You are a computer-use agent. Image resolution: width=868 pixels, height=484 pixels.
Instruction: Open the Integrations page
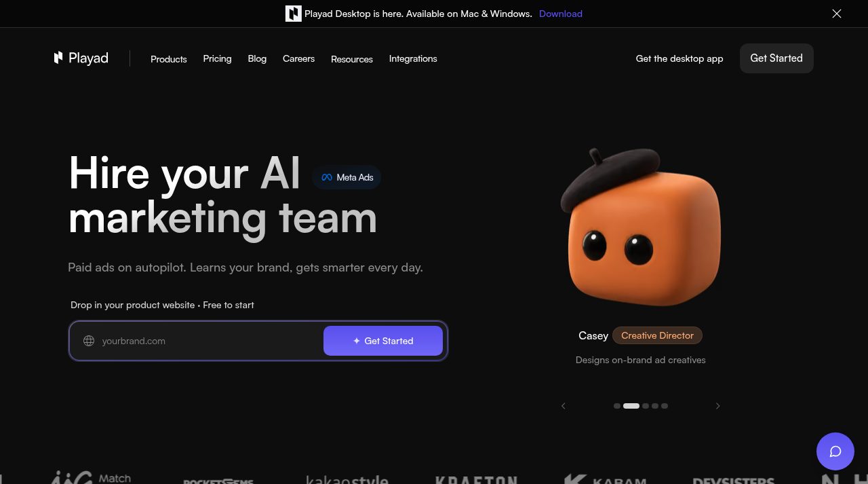413,58
